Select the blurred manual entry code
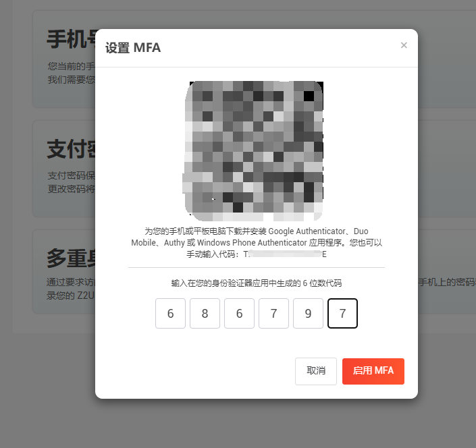 click(285, 254)
